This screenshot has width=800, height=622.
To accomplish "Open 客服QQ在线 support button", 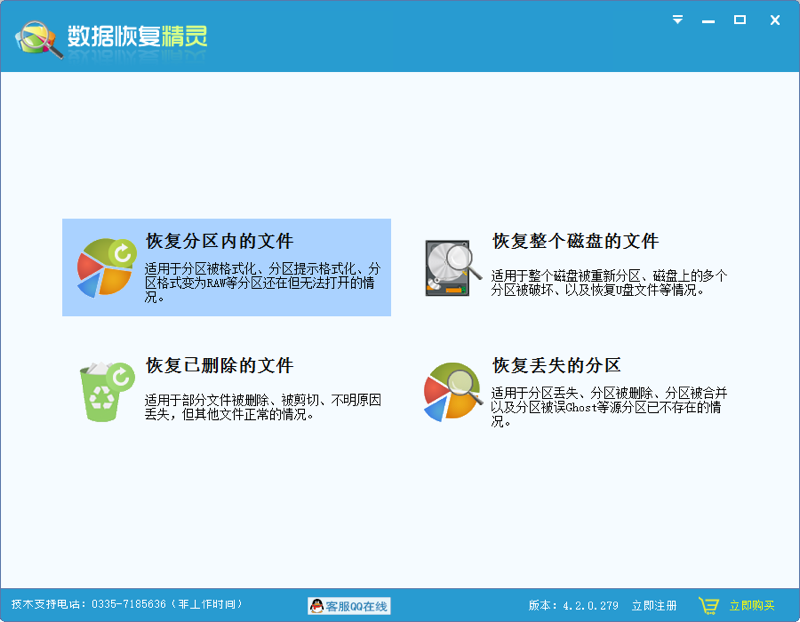I will pyautogui.click(x=349, y=606).
